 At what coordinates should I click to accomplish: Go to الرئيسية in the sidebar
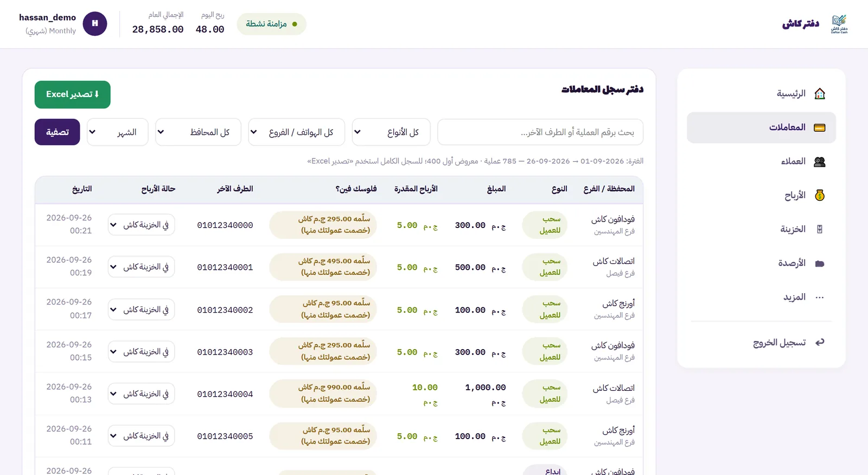click(761, 94)
